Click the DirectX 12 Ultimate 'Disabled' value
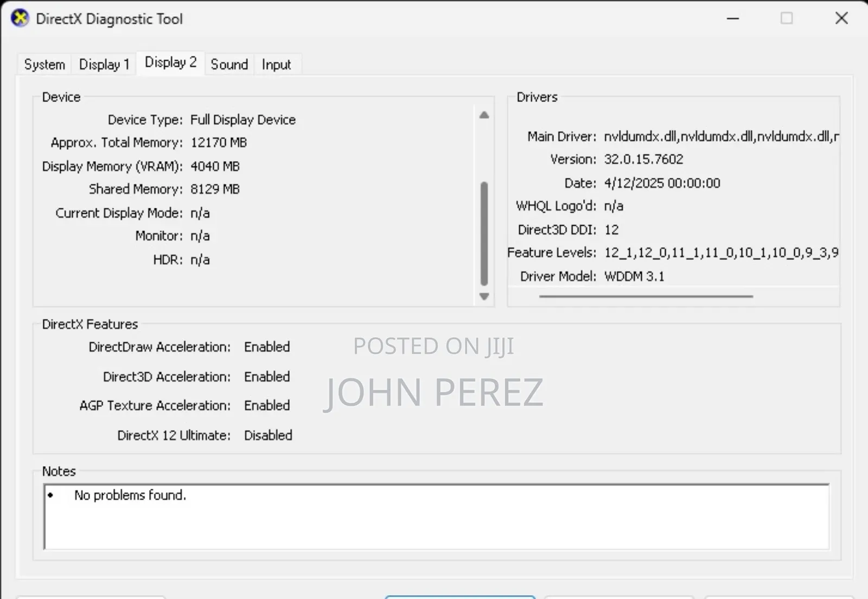The height and width of the screenshot is (599, 868). (268, 435)
